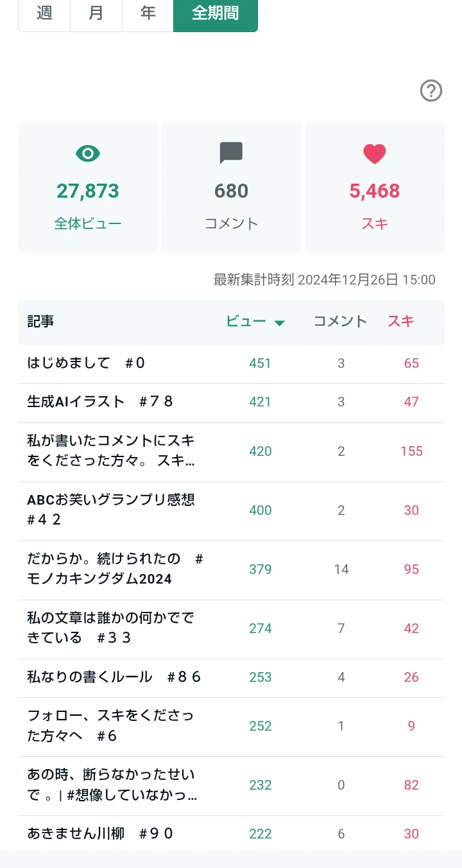Open ABCお笑いグランプリ感想 #42 article
462x868 pixels.
point(231,510)
